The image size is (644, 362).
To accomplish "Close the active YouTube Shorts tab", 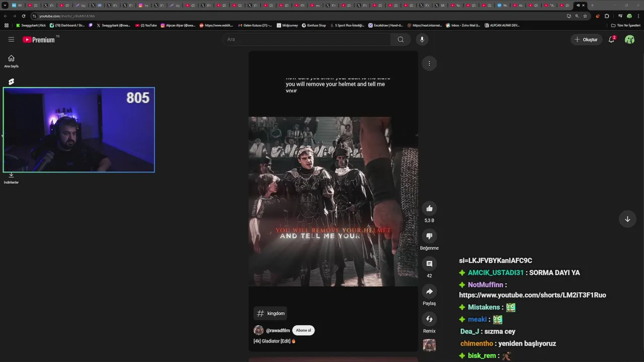I will (x=583, y=5).
